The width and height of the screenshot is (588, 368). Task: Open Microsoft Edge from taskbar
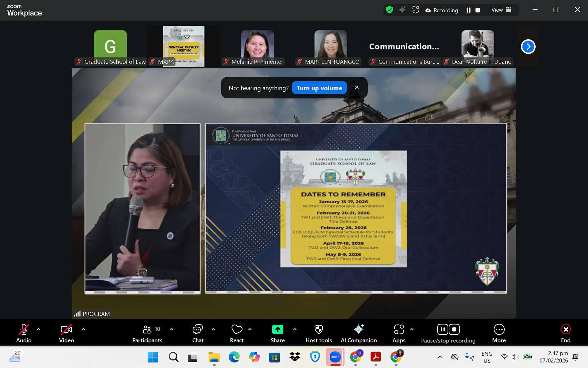pos(234,357)
